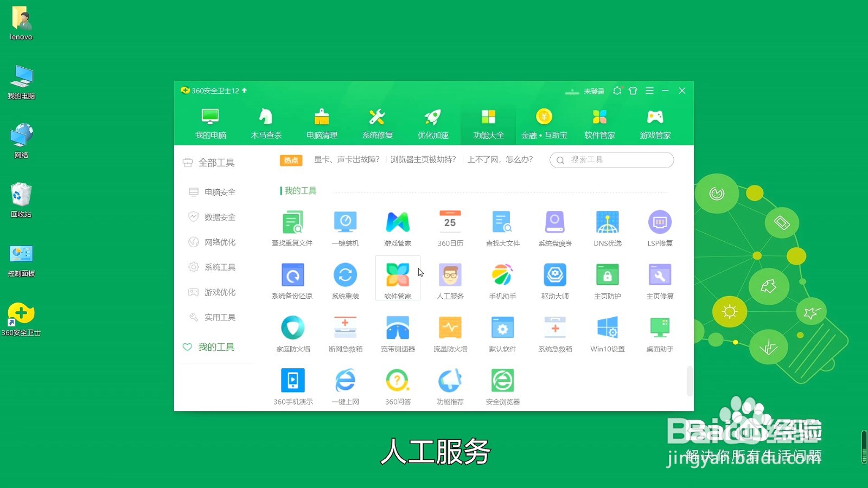Screen dimensions: 868x488
Task: Open the 游戏管家 top tab
Action: point(655,124)
